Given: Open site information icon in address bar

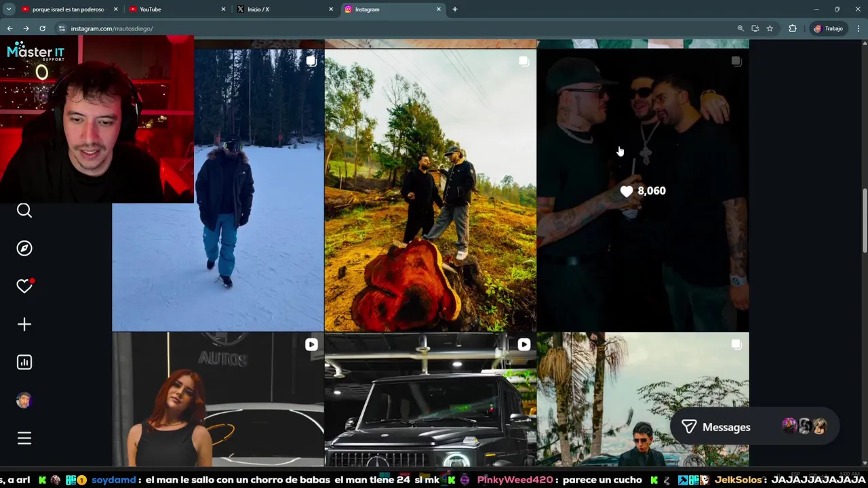Looking at the screenshot, I should pos(62,28).
